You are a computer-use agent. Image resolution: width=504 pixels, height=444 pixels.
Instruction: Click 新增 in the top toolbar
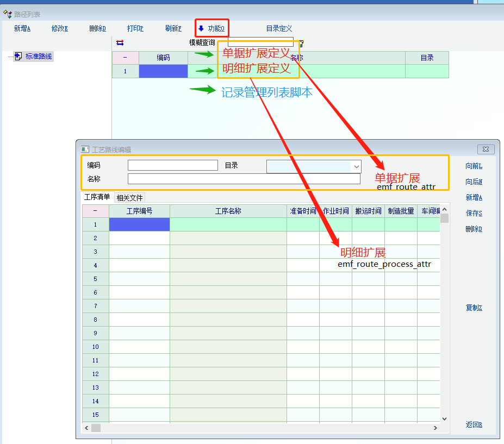(22, 29)
